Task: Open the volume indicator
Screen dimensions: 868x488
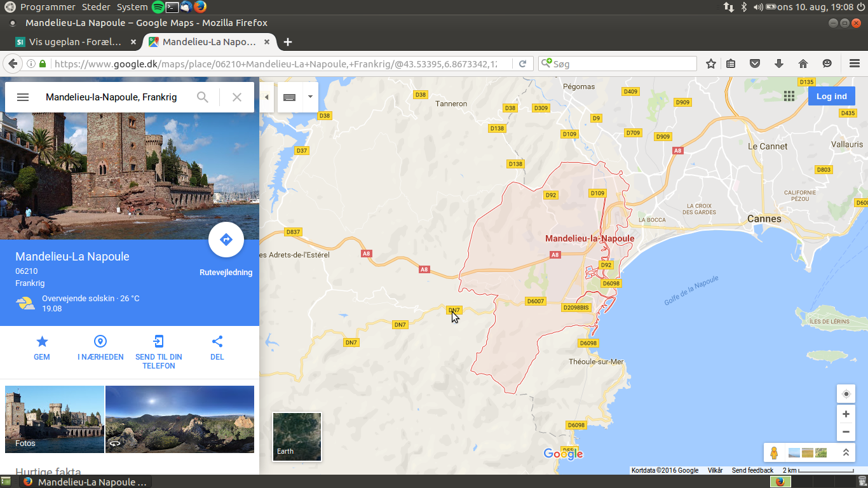Action: [757, 7]
